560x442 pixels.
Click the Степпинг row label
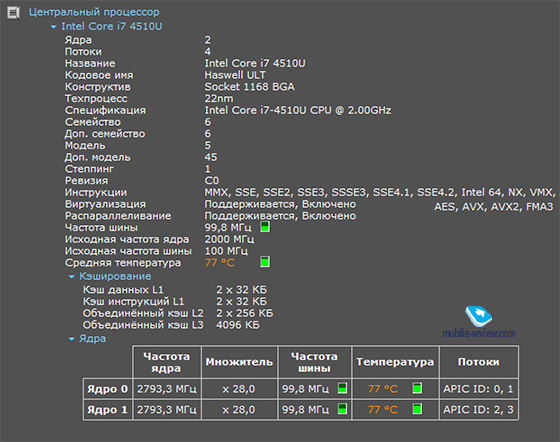pyautogui.click(x=89, y=169)
